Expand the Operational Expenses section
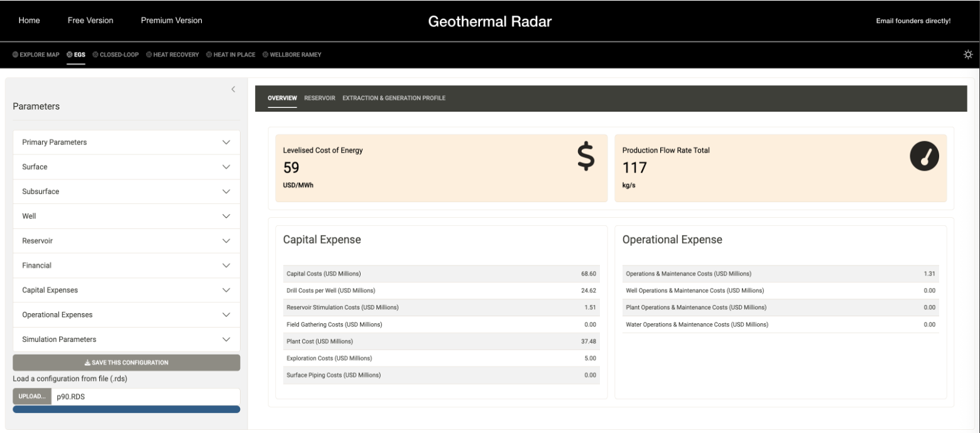Viewport: 980px width, 433px height. 126,314
